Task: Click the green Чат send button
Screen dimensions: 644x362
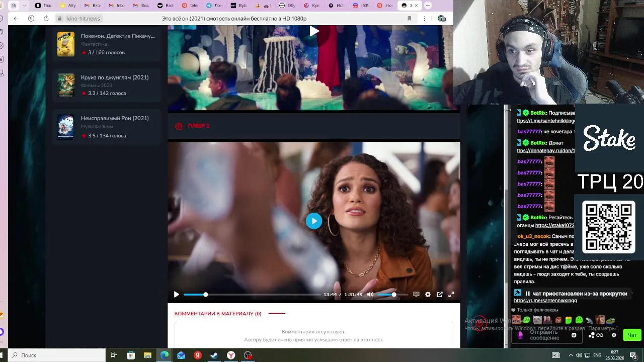Action: point(632,335)
